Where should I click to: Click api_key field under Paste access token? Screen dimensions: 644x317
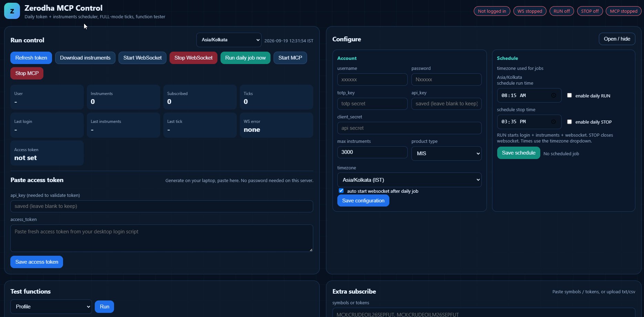tap(162, 206)
